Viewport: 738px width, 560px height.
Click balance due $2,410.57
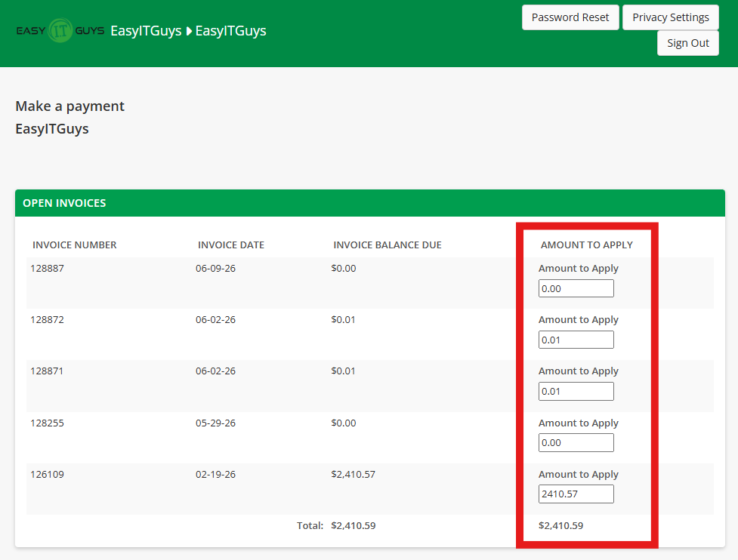[353, 475]
